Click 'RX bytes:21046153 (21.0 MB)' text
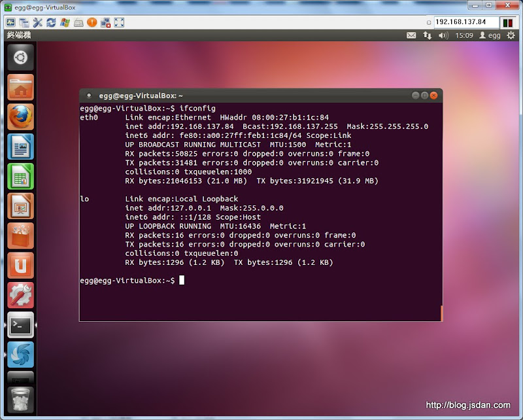 point(186,181)
